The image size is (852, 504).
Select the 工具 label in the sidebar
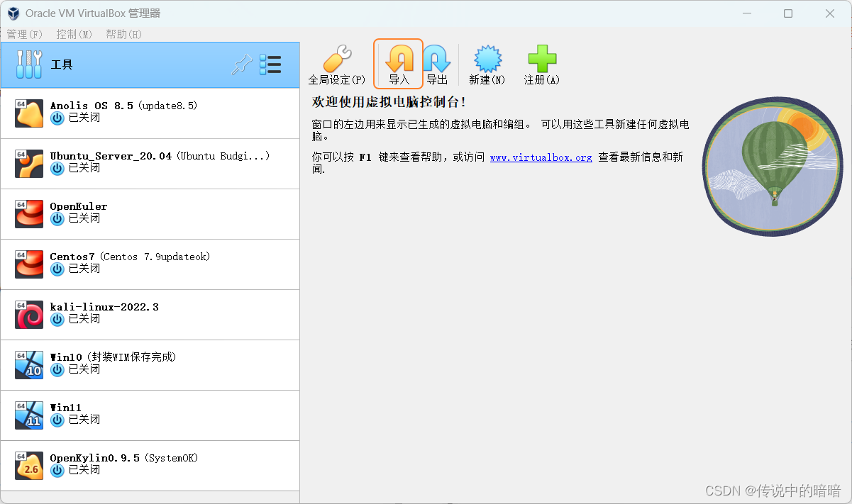point(62,65)
